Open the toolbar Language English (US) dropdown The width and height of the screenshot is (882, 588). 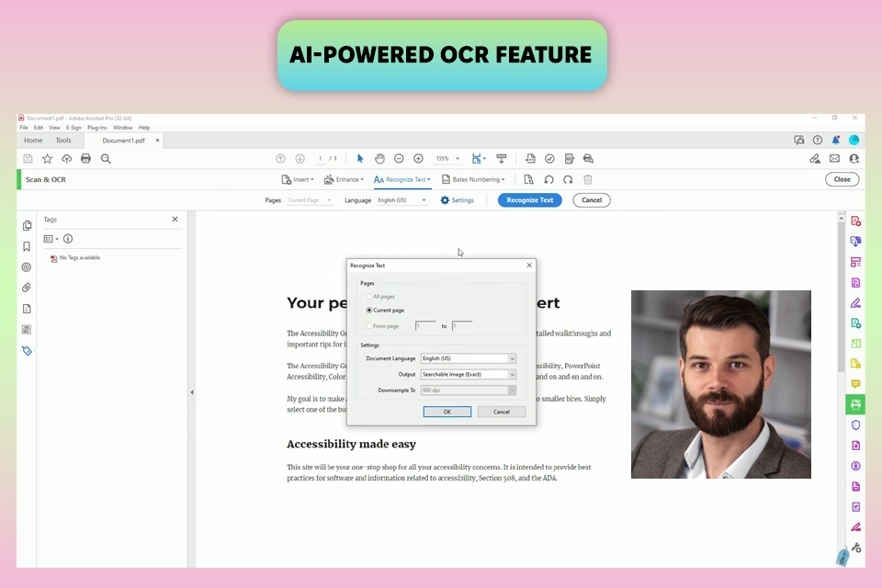[401, 200]
